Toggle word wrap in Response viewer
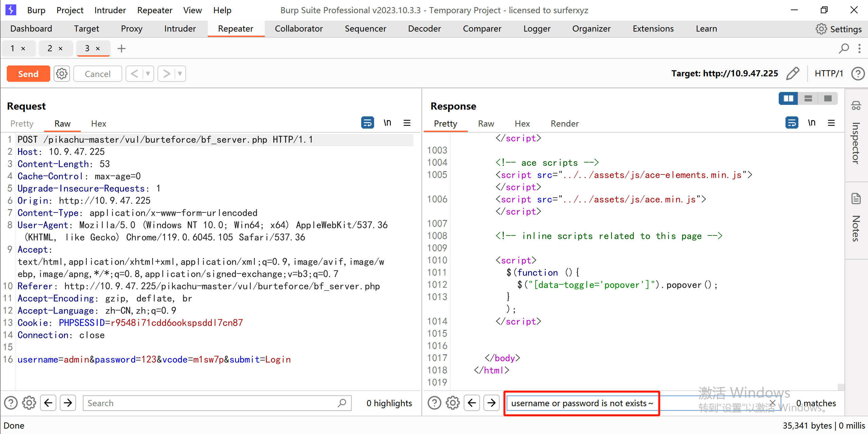The image size is (868, 434). click(792, 122)
